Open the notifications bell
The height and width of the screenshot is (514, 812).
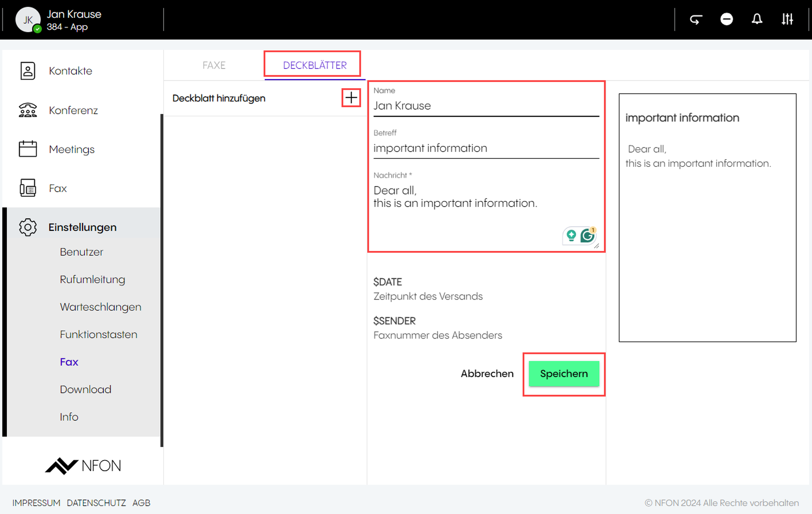tap(757, 19)
